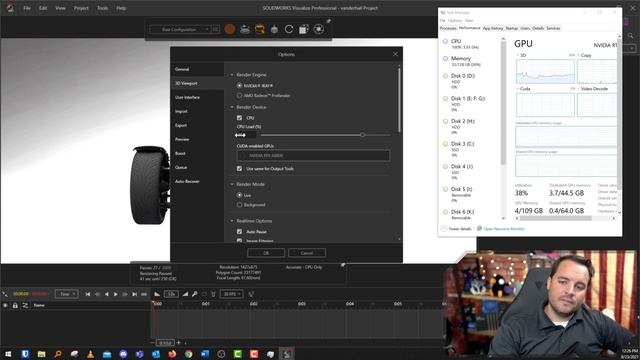This screenshot has width=640, height=360.
Task: Open File Explorer from taskbar
Action: pos(41,354)
